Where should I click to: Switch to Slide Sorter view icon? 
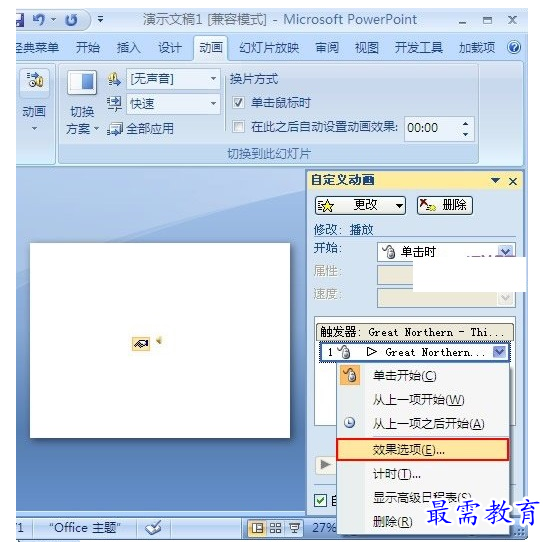pos(275,528)
